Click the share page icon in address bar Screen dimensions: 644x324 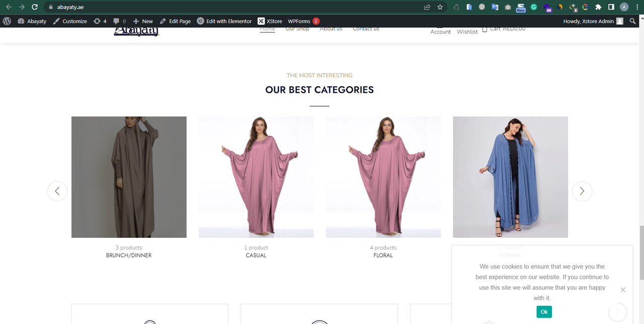tap(427, 7)
